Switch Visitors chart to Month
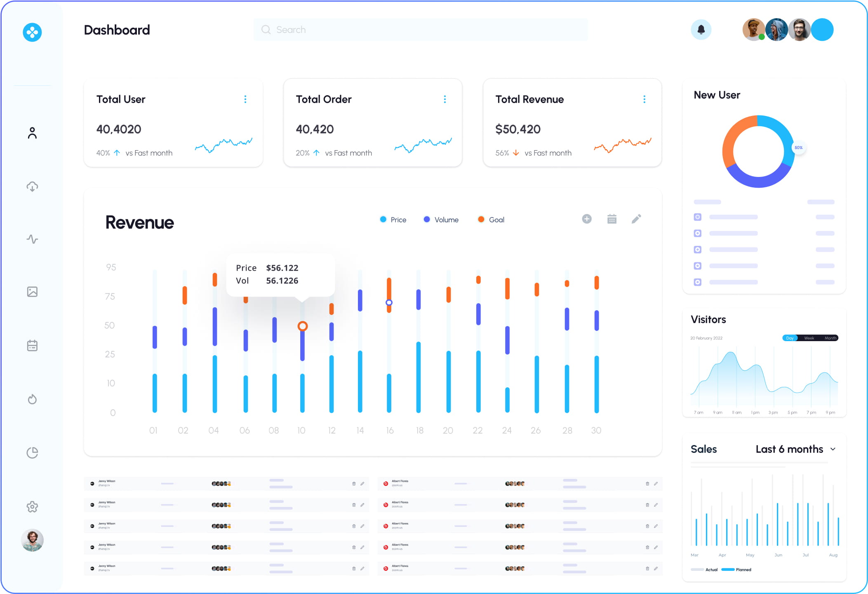Image resolution: width=868 pixels, height=594 pixels. [x=830, y=338]
